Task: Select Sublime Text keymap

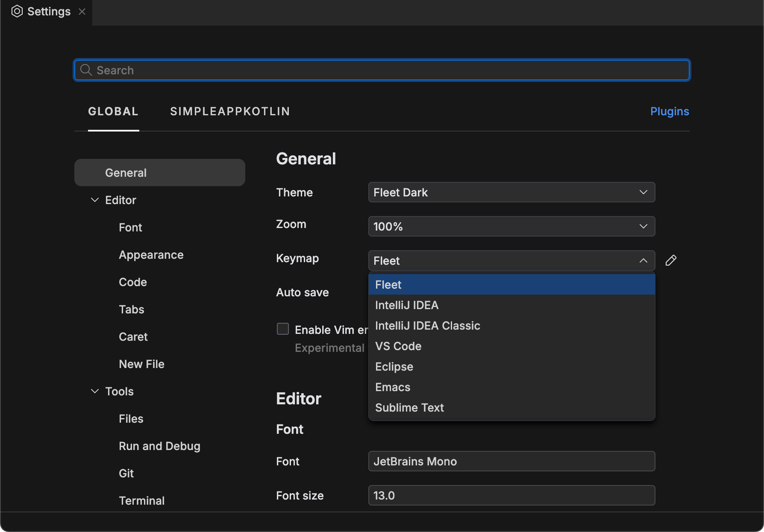Action: [409, 407]
